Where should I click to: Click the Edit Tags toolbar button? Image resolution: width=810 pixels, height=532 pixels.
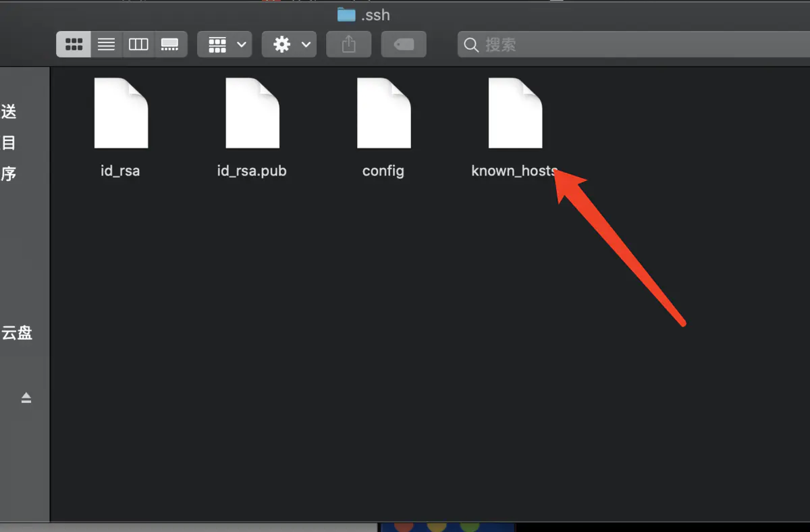pos(404,45)
